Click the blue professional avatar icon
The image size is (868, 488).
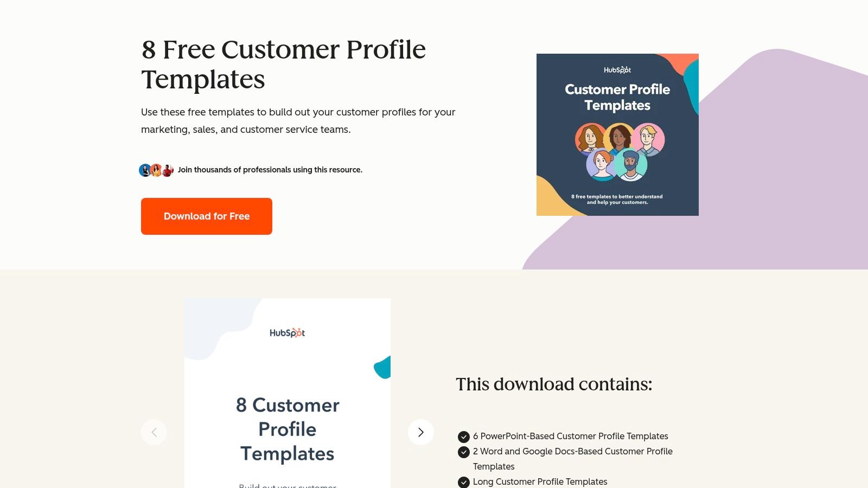coord(145,170)
